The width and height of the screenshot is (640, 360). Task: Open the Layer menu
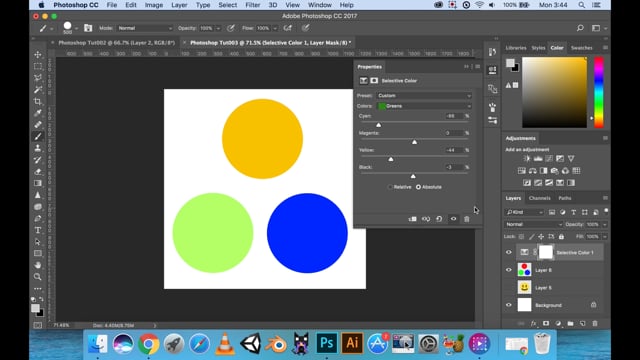click(179, 5)
